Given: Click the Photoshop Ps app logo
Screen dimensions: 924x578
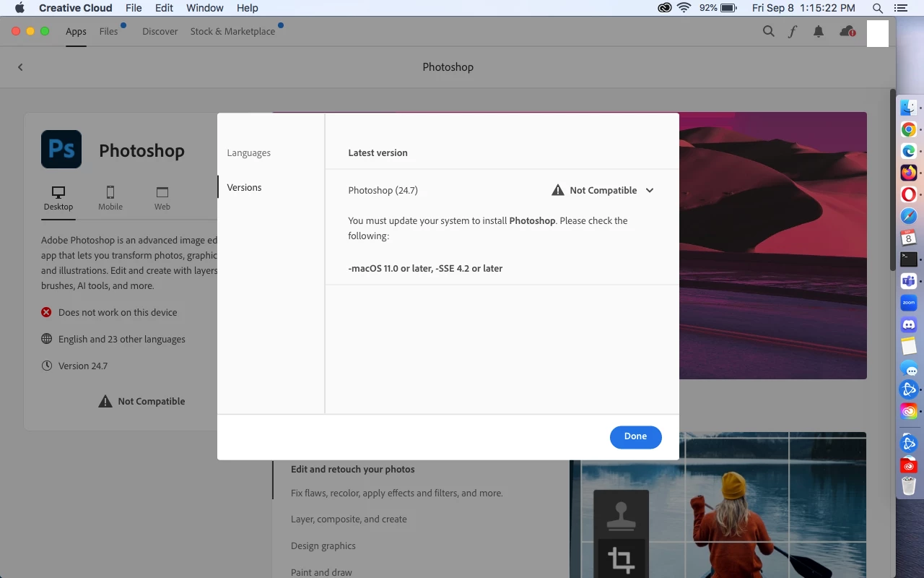Looking at the screenshot, I should (x=61, y=150).
